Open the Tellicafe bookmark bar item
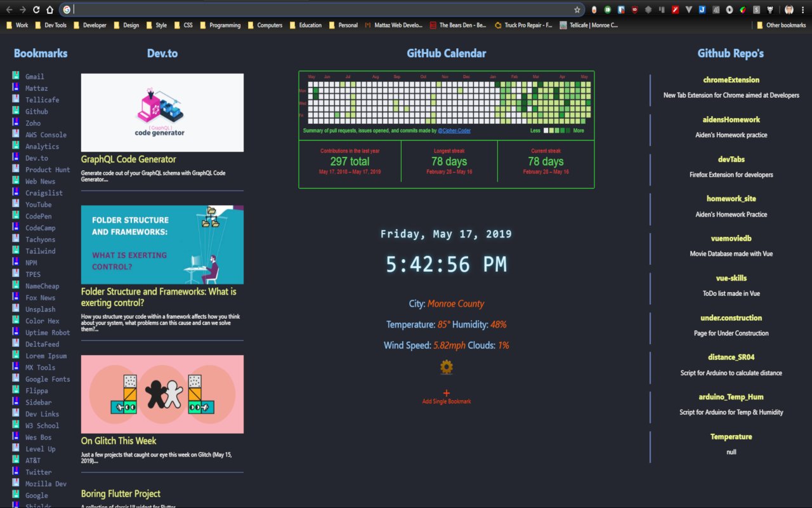Screen dimensions: 812x508 coord(589,25)
